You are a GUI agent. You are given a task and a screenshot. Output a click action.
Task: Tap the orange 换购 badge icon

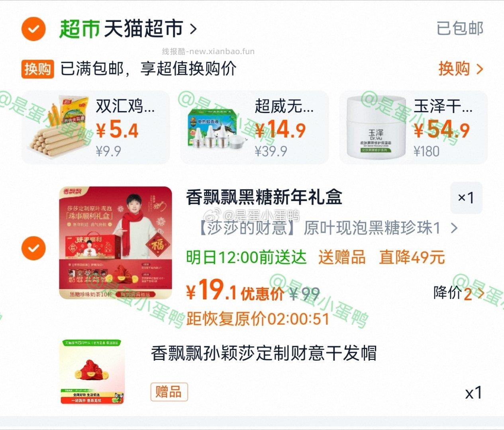(37, 69)
